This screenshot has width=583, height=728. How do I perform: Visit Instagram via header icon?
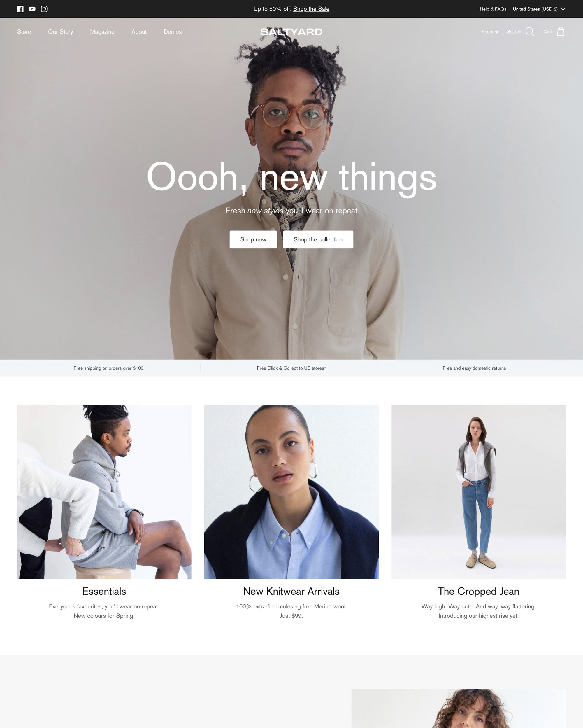pyautogui.click(x=43, y=9)
